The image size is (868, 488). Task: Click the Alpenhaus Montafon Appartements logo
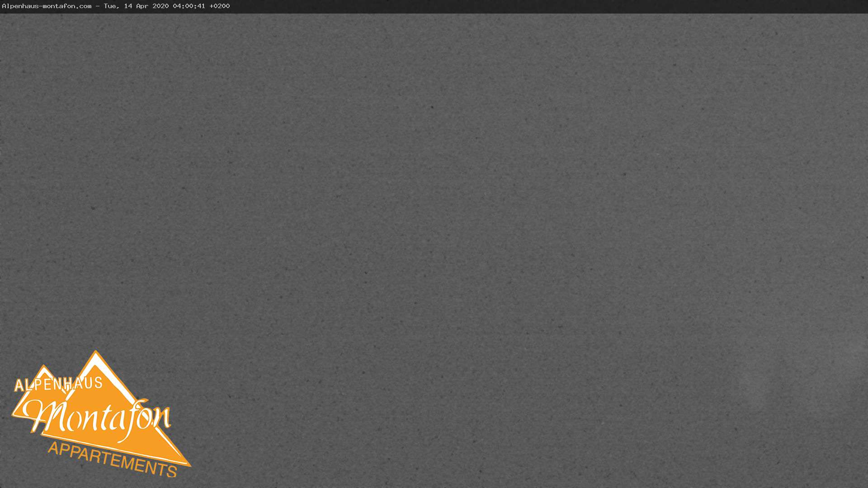[x=101, y=414]
